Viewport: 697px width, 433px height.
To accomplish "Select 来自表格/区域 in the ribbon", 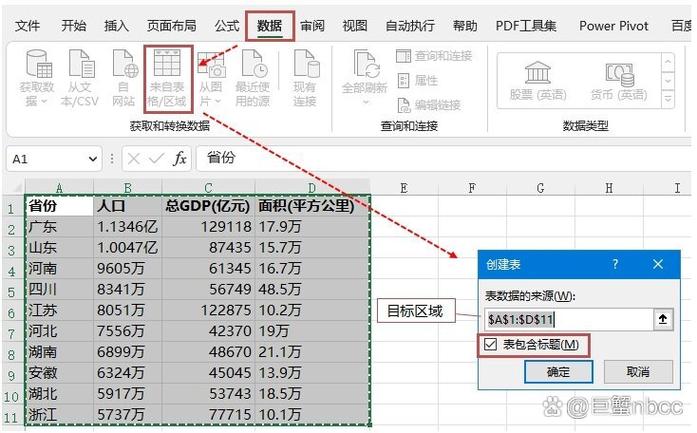I will coord(168,78).
